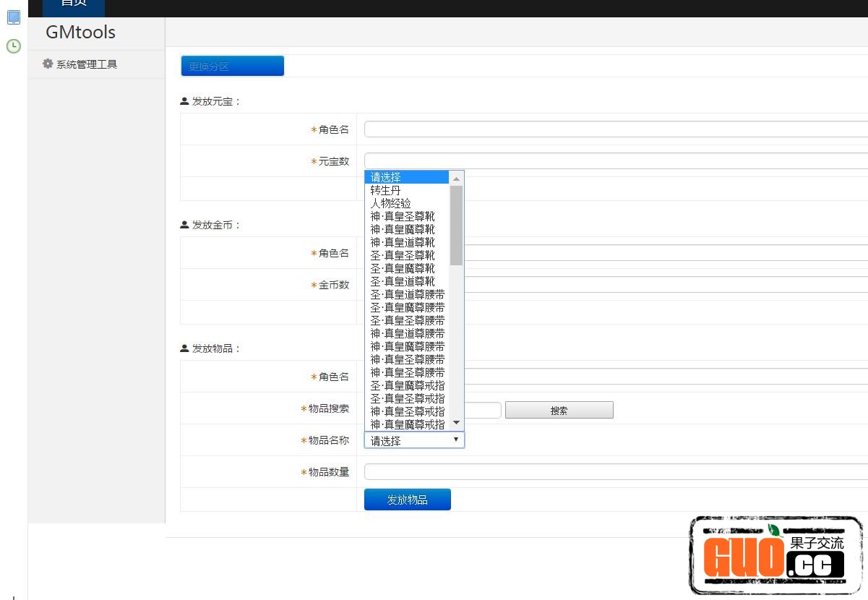868x600 pixels.
Task: Choose 人物经验 in the dropdown list
Action: point(391,203)
